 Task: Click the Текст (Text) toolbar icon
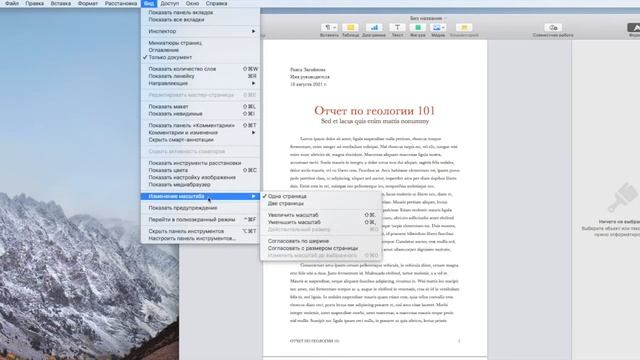coord(397,28)
